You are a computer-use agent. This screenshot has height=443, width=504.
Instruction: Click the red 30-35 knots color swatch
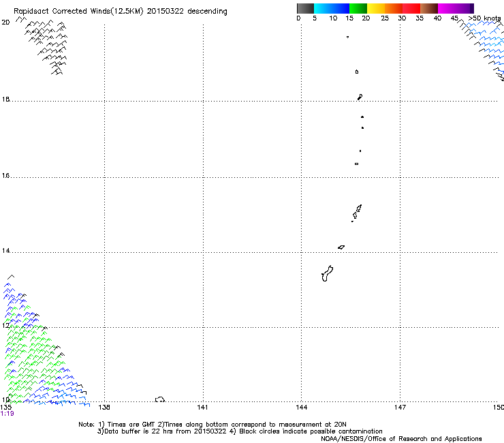tap(411, 8)
